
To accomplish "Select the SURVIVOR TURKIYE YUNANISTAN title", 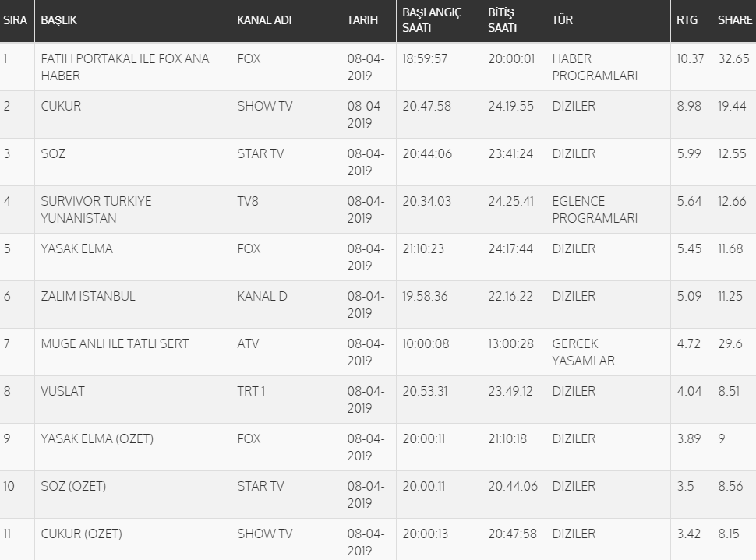I will click(96, 210).
